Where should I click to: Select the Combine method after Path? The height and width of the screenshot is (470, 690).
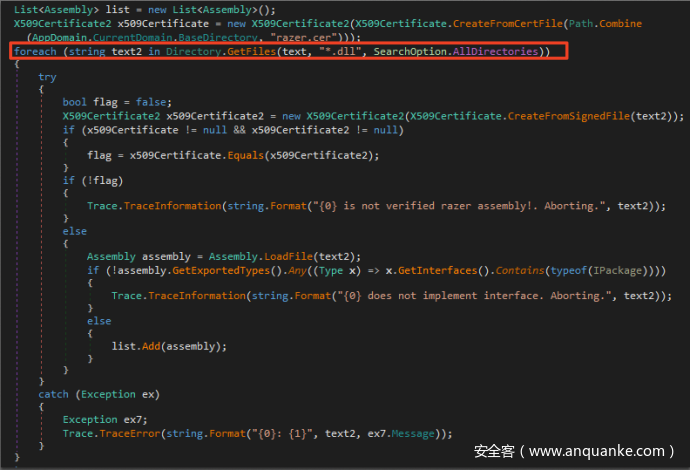655,23
